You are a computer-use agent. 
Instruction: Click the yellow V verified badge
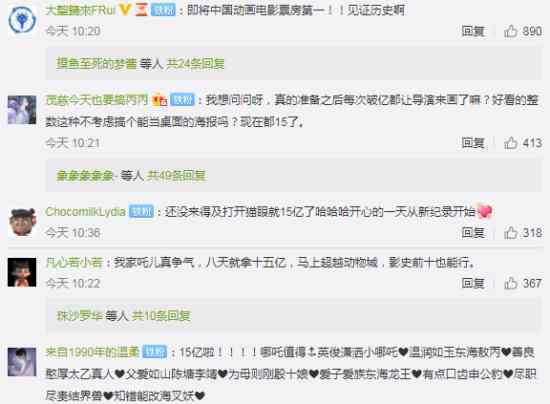point(125,10)
